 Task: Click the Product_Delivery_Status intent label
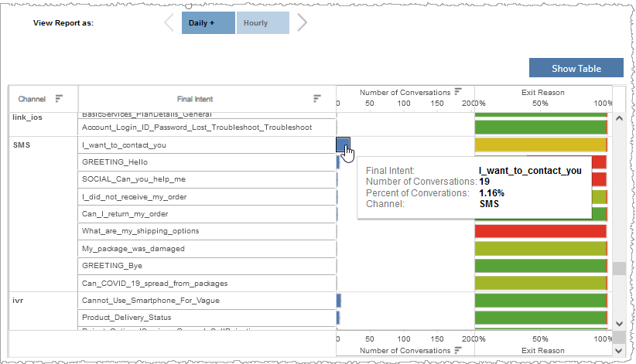(x=121, y=318)
